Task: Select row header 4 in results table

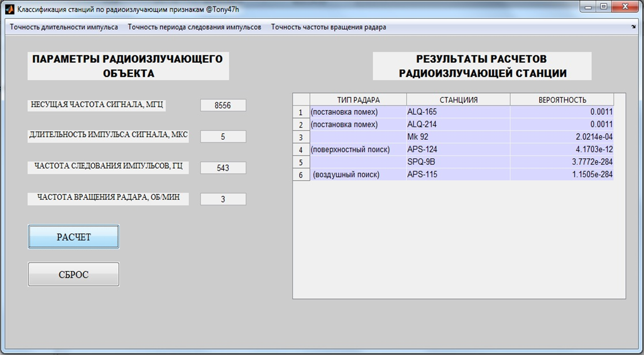Action: [301, 150]
